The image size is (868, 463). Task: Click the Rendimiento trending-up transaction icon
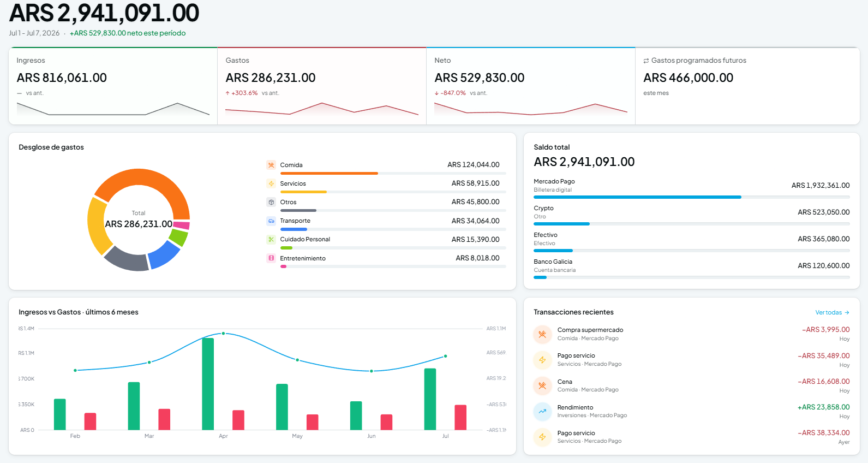click(x=542, y=411)
